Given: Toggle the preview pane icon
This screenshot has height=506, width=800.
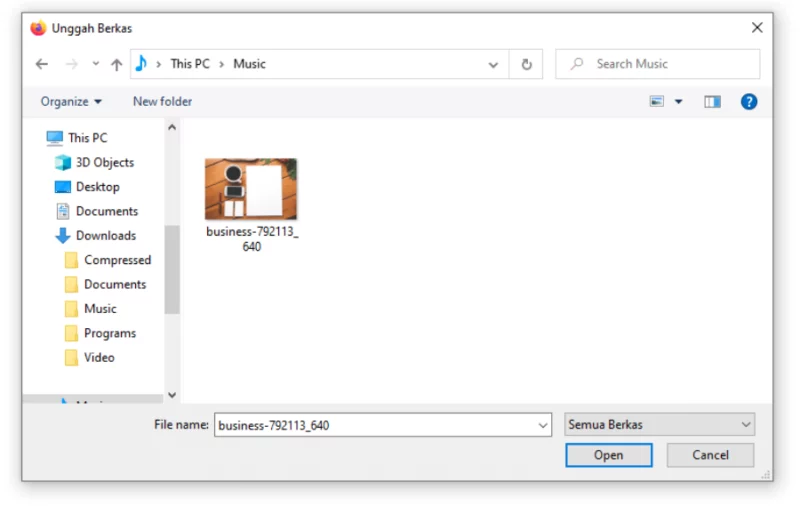Looking at the screenshot, I should click(x=712, y=102).
